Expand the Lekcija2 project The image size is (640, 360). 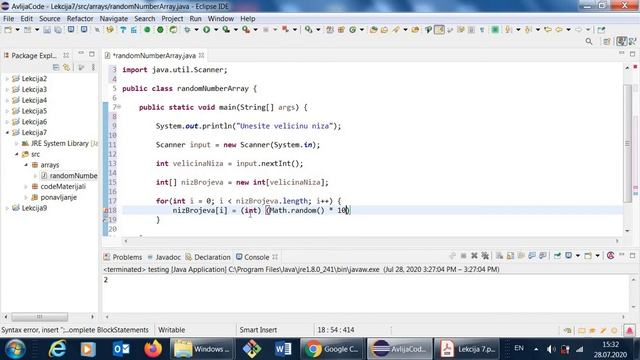tap(7, 79)
